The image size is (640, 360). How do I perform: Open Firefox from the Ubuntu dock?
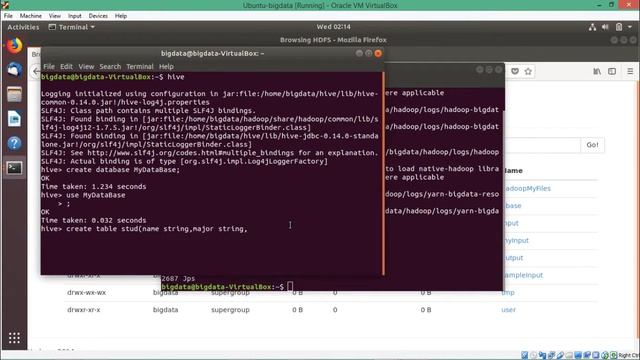pyautogui.click(x=14, y=45)
